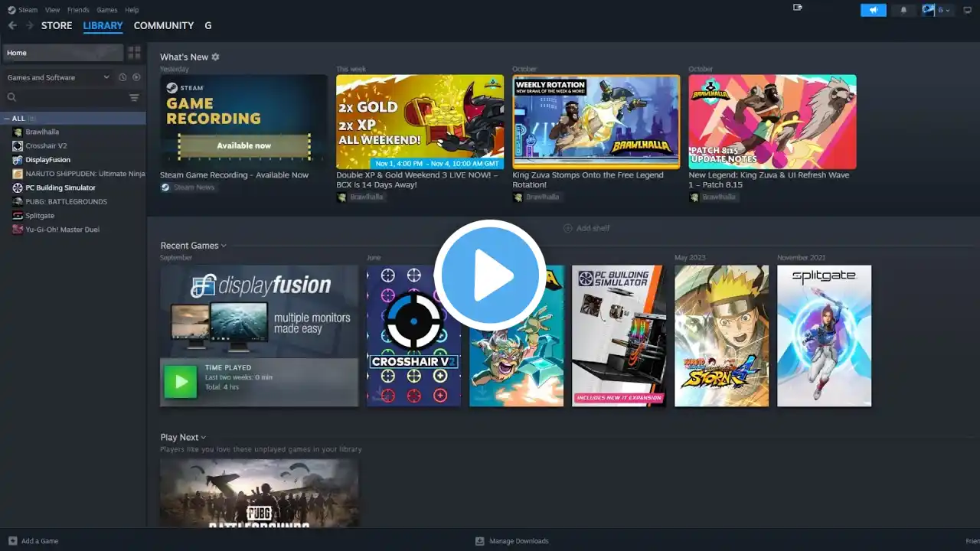Image resolution: width=980 pixels, height=551 pixels.
Task: Open 'King Zuva Stomps Onto' headline
Action: pyautogui.click(x=589, y=180)
